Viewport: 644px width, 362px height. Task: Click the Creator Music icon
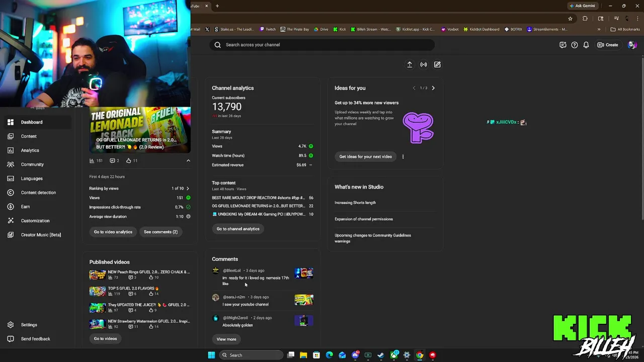[11, 235]
